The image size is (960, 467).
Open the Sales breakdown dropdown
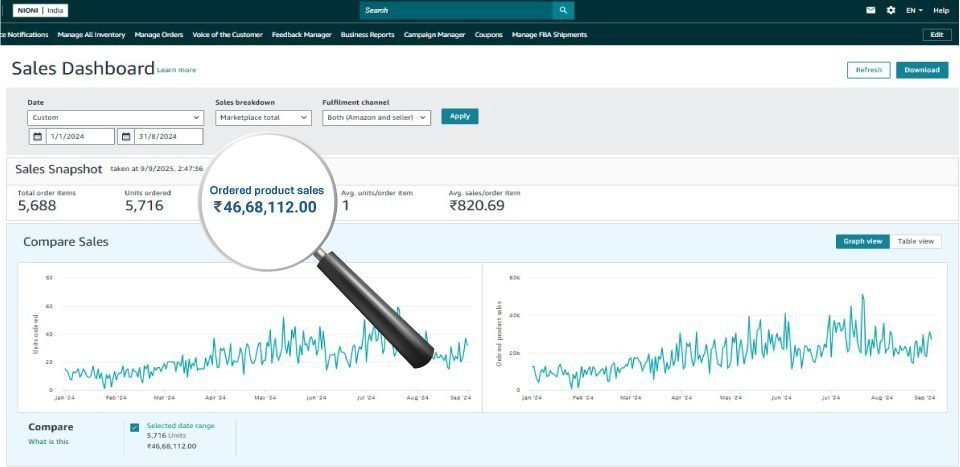pyautogui.click(x=263, y=117)
